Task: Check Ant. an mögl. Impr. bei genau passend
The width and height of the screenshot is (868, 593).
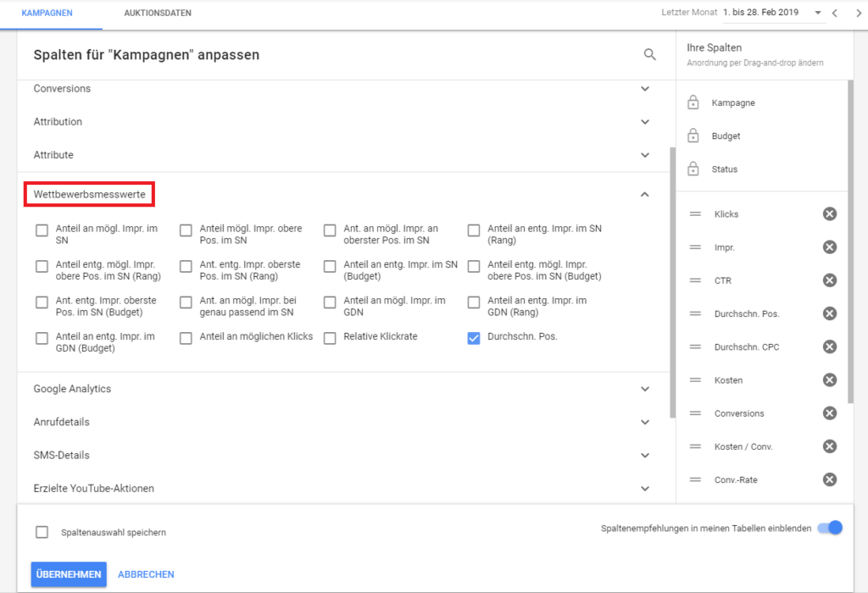Action: click(x=186, y=302)
